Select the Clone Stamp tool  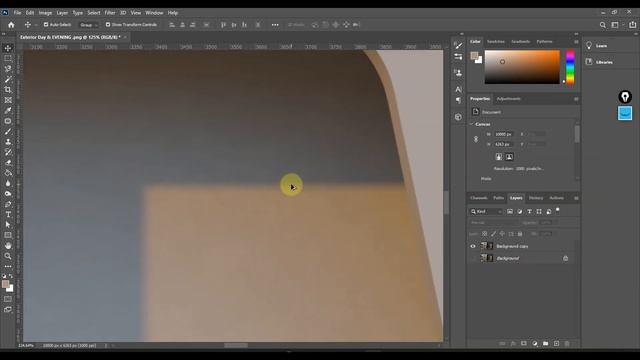click(8, 142)
